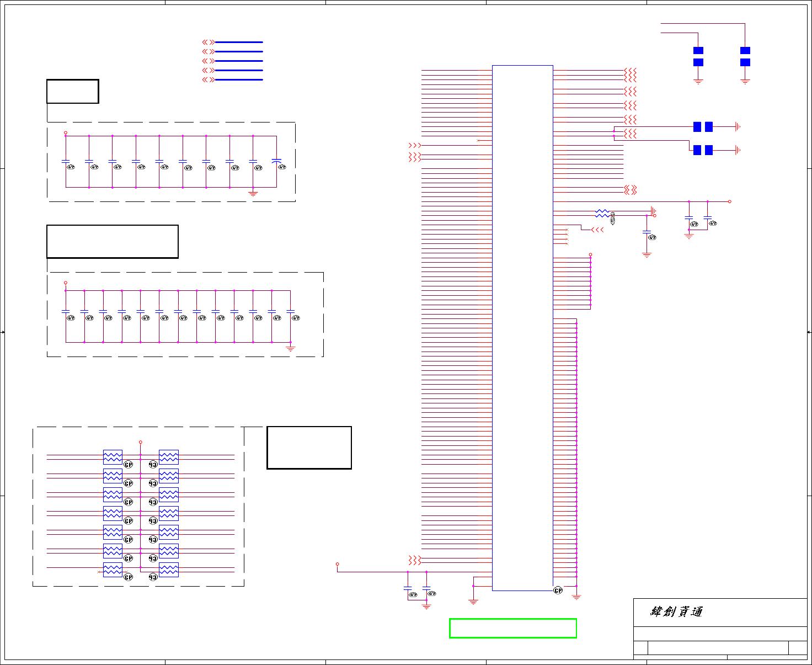Select the upper horizontal blue component pair right of the IC
Viewport: 812px width, 665px height.
pos(703,127)
